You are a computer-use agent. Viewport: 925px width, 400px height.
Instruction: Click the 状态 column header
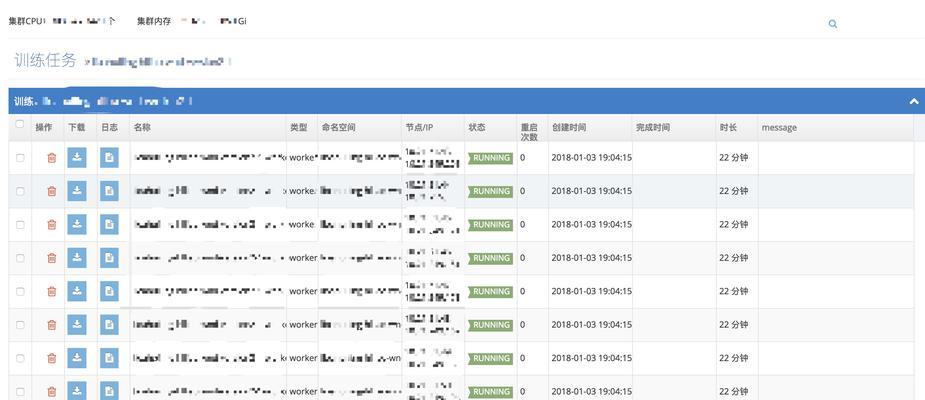pos(477,127)
